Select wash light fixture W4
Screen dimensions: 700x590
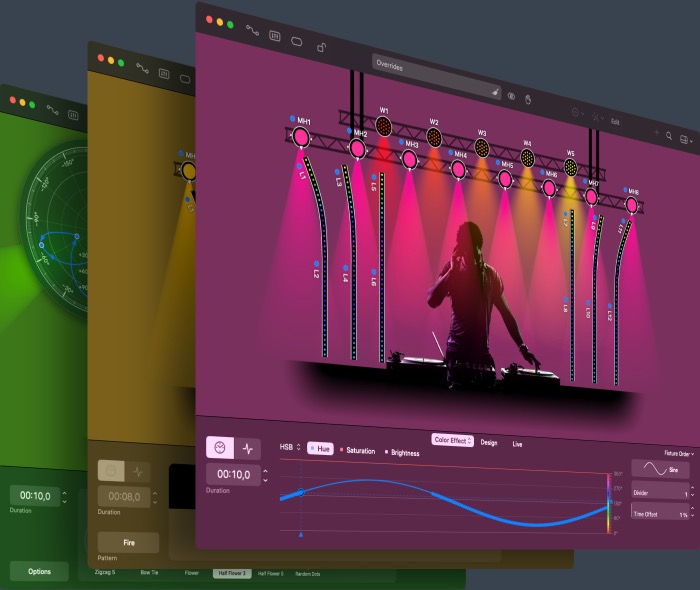pyautogui.click(x=527, y=158)
